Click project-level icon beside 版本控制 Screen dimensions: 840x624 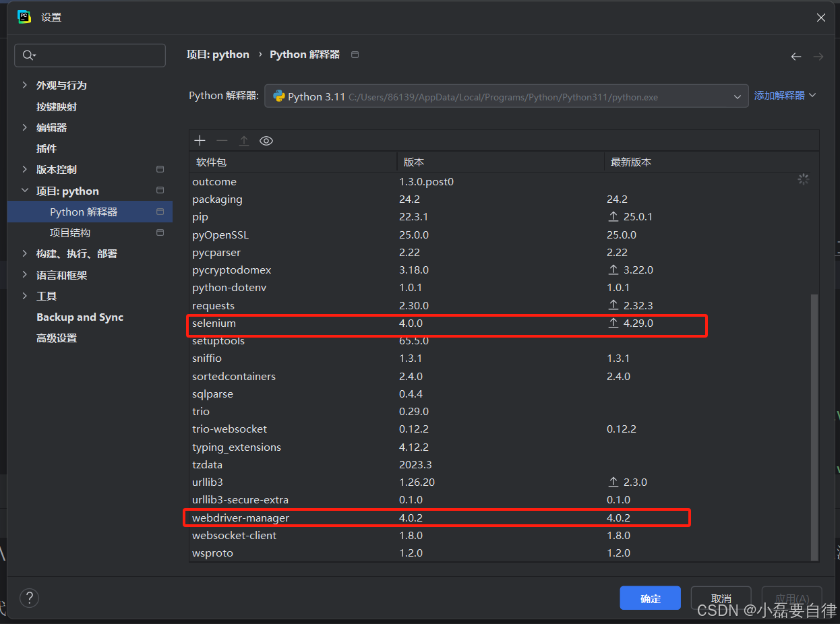(160, 169)
